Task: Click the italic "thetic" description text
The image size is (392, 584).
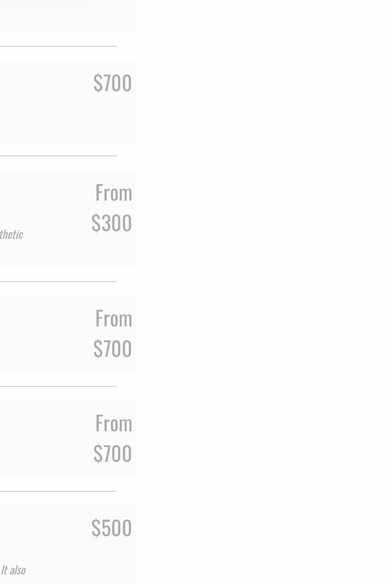Action: [x=11, y=234]
